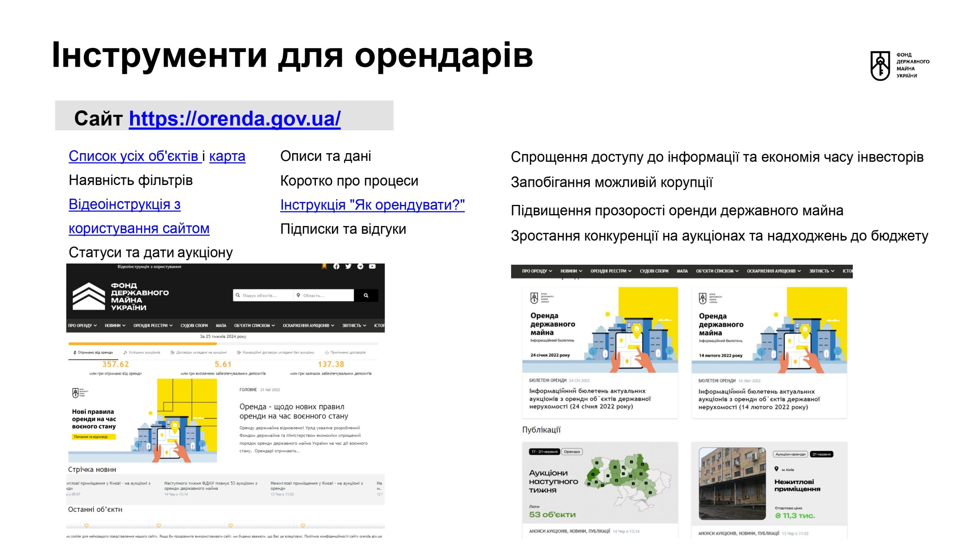This screenshot has height=552, width=980.
Task: Expand НОВИНИ menu in right screenshot
Action: click(x=571, y=271)
